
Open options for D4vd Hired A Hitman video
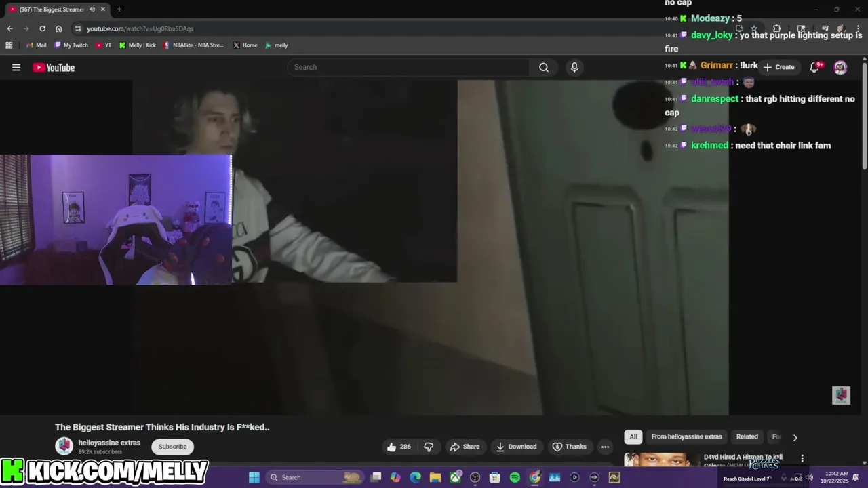[x=802, y=459]
